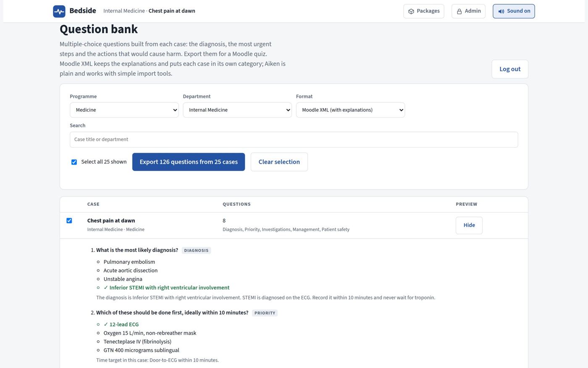
Task: Click Export 126 questions from 25 cases
Action: pos(189,162)
